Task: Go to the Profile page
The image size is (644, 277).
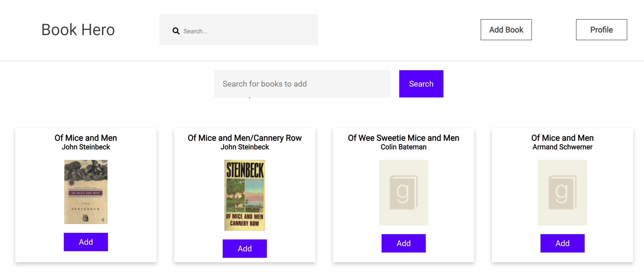Action: pyautogui.click(x=601, y=30)
